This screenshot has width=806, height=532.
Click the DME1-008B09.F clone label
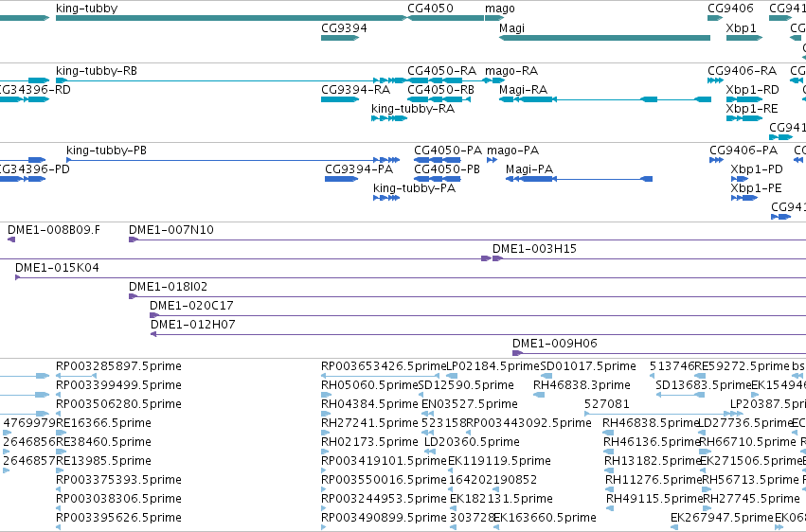tap(54, 229)
